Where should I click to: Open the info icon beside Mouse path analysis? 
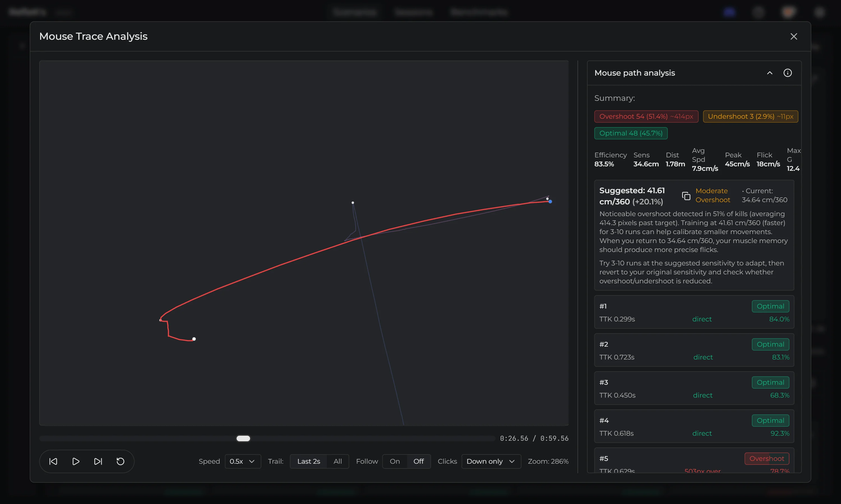pos(788,73)
